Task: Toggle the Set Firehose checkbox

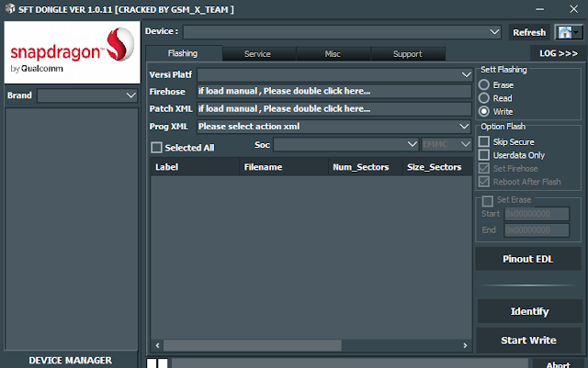Action: pyautogui.click(x=484, y=169)
